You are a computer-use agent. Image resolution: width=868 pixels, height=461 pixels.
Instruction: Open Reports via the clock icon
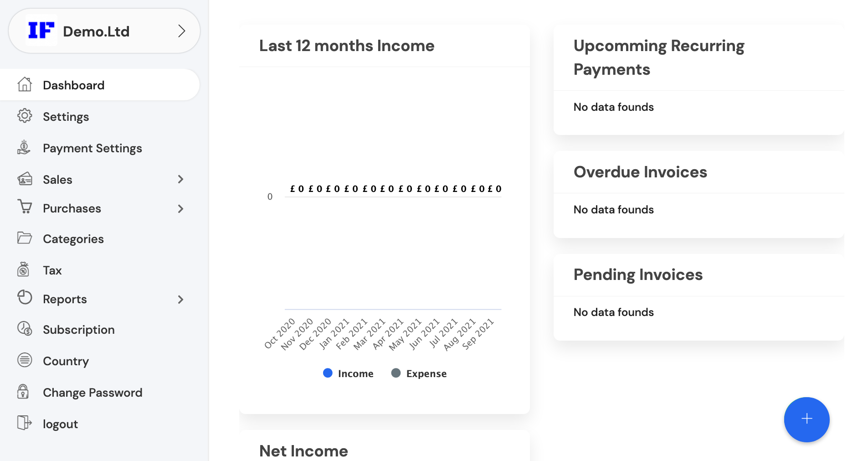tap(25, 299)
